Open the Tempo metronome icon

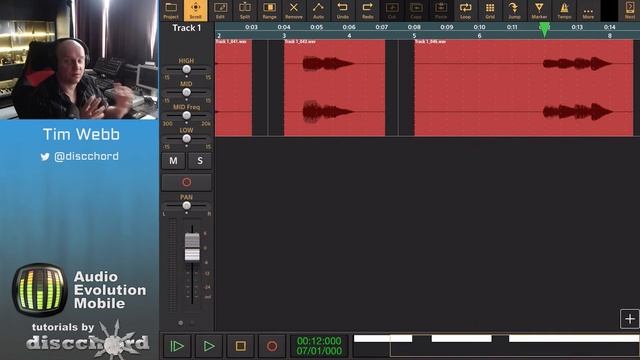[564, 10]
